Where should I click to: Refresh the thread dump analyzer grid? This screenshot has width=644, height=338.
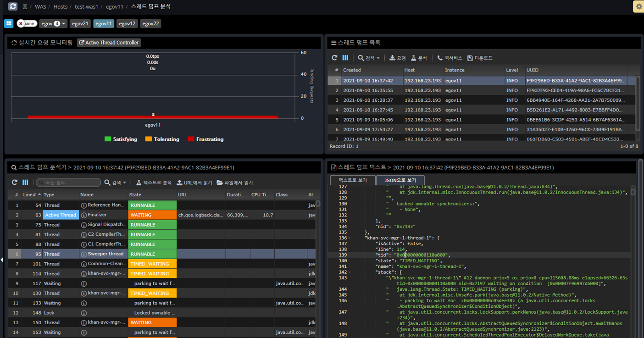(x=15, y=183)
